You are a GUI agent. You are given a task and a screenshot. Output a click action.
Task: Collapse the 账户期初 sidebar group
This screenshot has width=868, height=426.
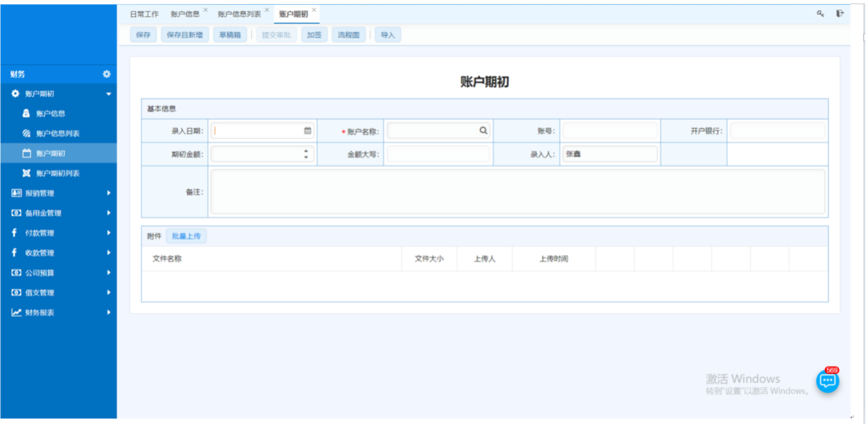pyautogui.click(x=108, y=94)
